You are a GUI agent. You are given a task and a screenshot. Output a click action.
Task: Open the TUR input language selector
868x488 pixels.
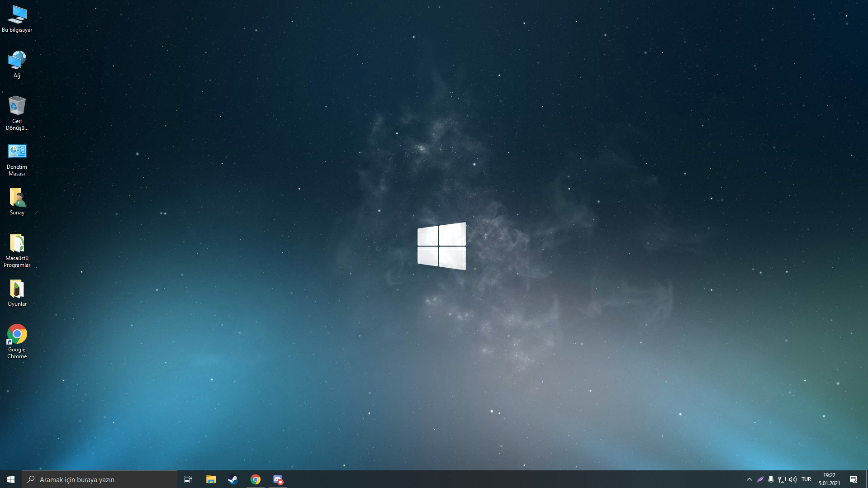point(806,479)
